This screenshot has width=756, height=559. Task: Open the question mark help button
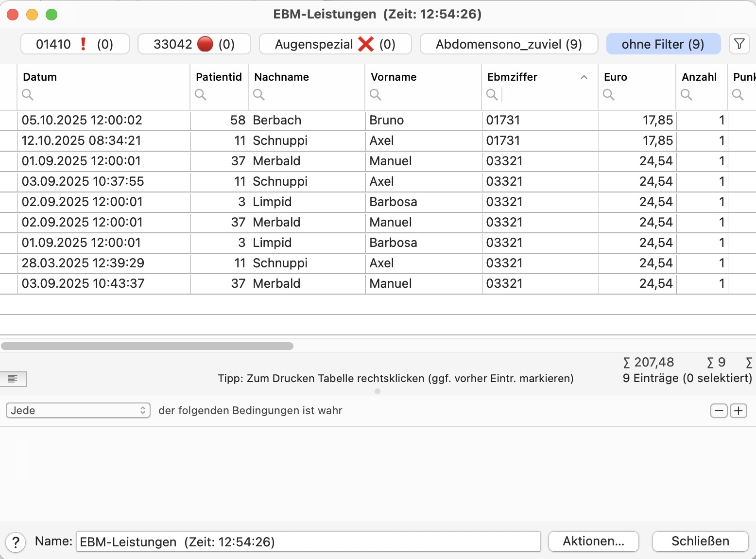pyautogui.click(x=16, y=542)
